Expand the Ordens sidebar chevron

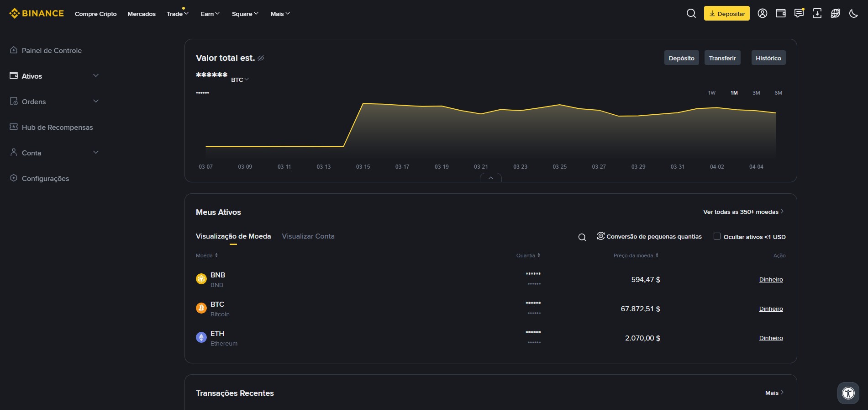(96, 101)
